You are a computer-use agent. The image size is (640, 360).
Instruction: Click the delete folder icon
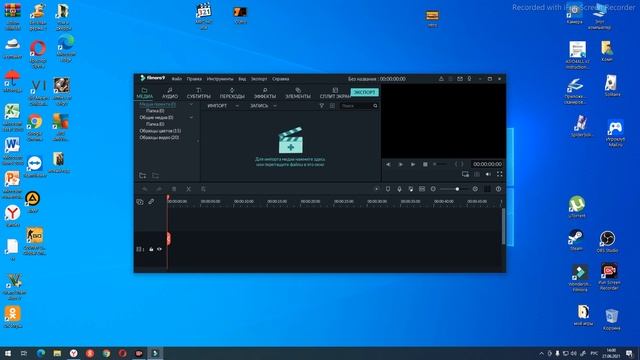tap(156, 176)
